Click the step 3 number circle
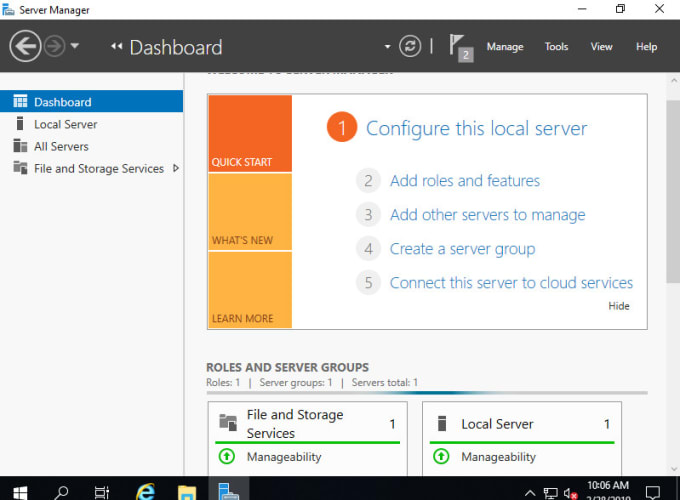 tap(368, 215)
